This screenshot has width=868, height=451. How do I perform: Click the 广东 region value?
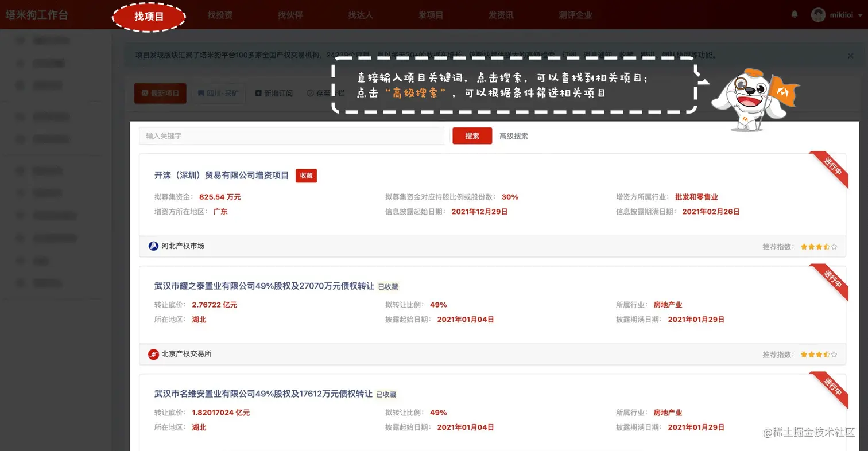(220, 212)
